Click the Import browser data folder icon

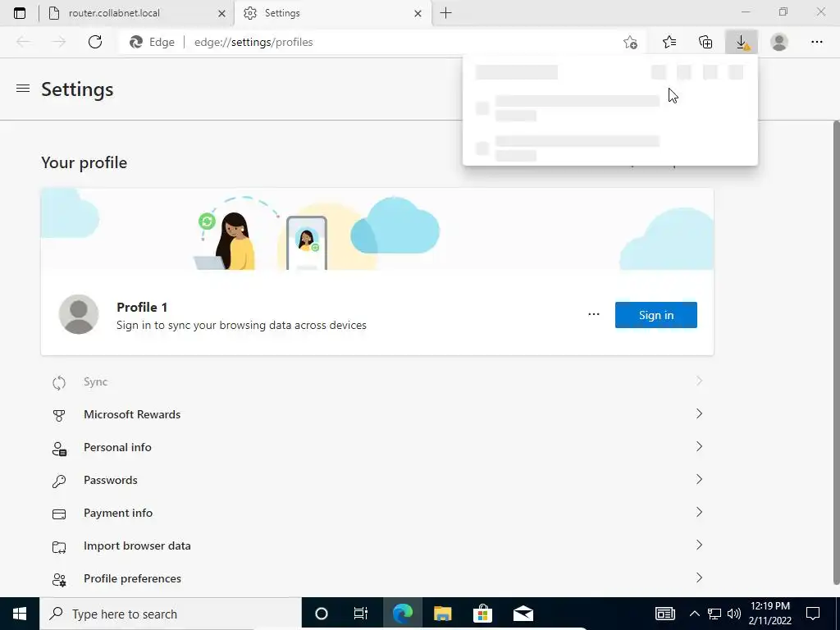pyautogui.click(x=59, y=547)
